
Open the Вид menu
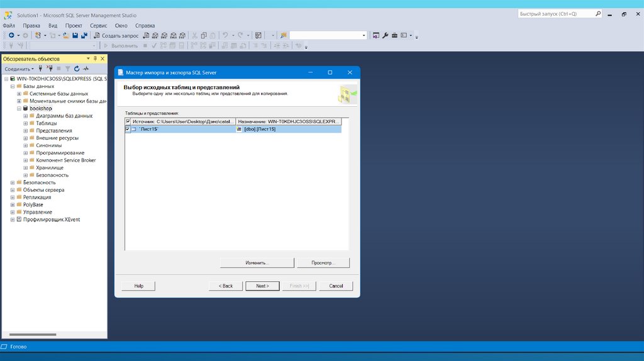click(53, 25)
